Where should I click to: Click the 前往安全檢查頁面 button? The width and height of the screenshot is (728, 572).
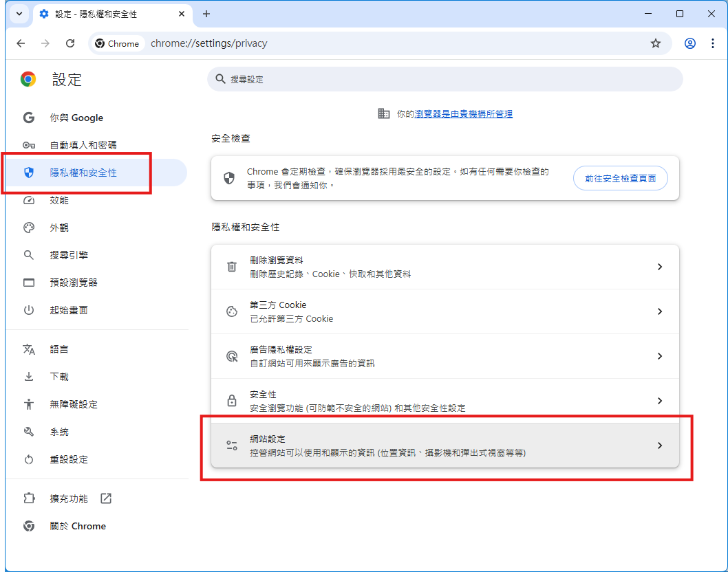(620, 177)
